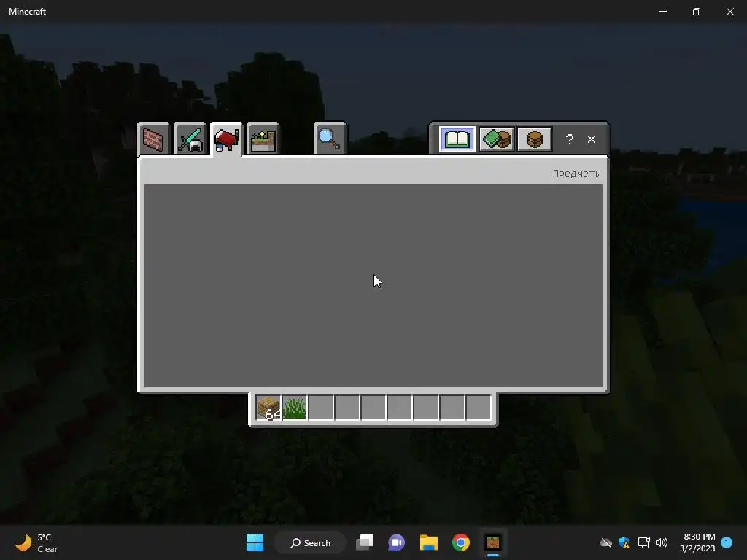Switch to creative book and chest layout
Viewport: 747px width, 560px height.
496,139
